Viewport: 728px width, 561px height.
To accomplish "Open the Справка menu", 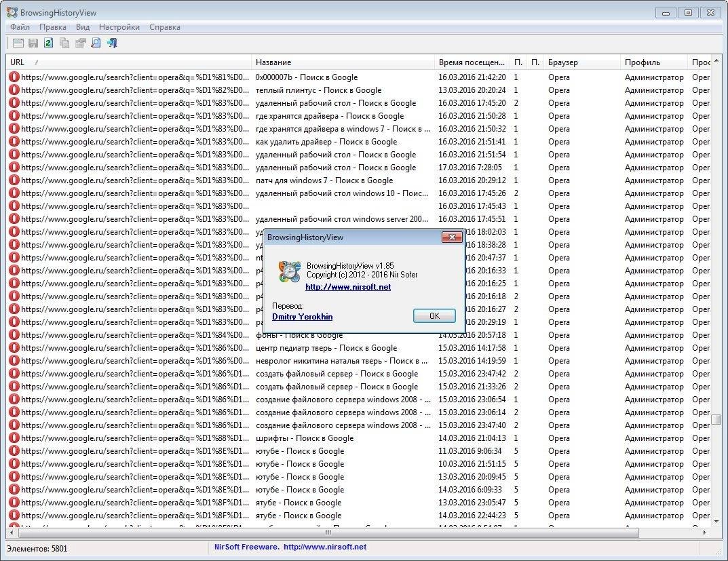I will click(165, 27).
